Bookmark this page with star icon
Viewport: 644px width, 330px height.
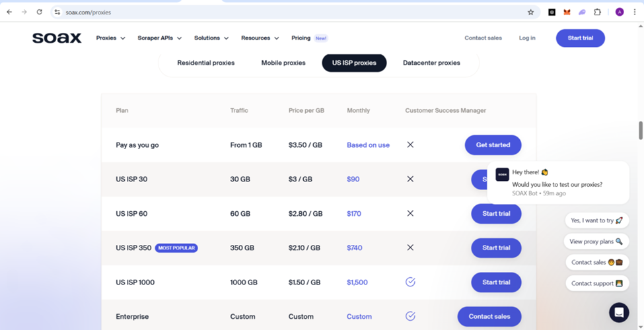tap(530, 12)
